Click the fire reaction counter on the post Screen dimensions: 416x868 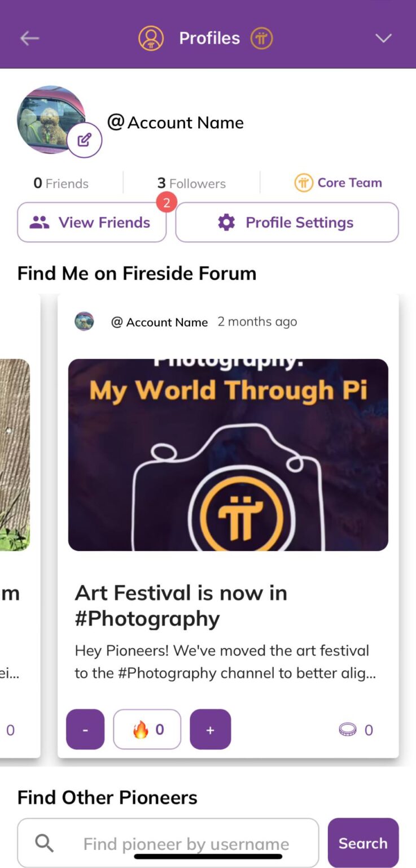pos(147,729)
